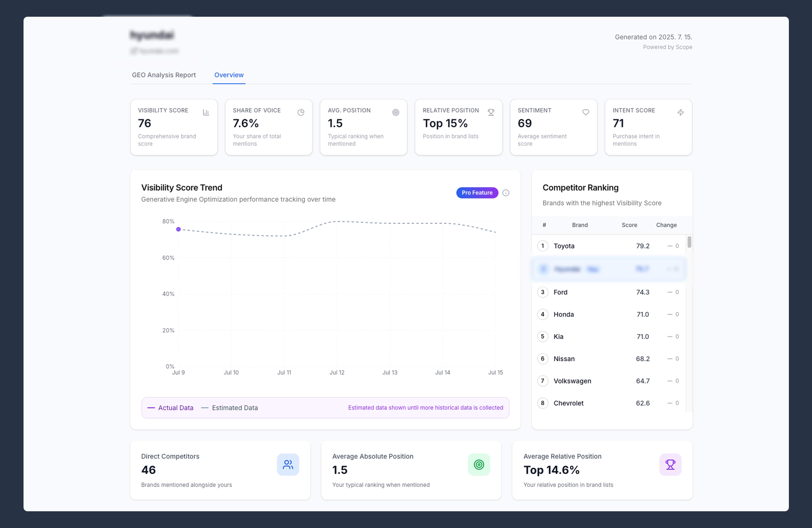Click the 80% y-axis label
The width and height of the screenshot is (812, 528).
[x=168, y=221]
